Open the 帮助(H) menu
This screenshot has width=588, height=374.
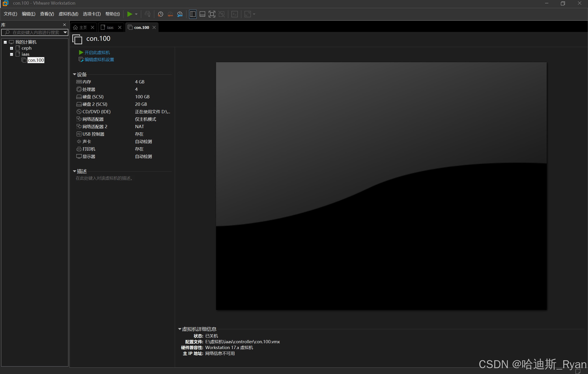click(x=112, y=14)
